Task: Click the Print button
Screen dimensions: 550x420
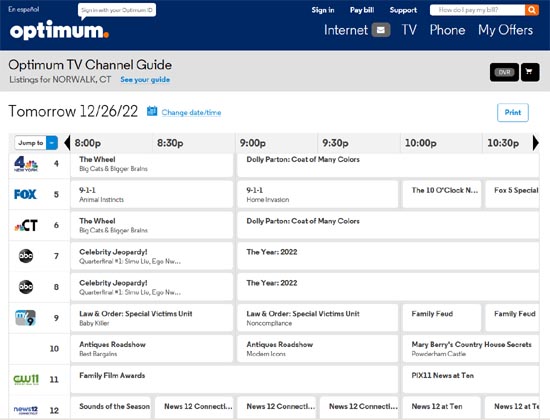Action: pos(512,112)
